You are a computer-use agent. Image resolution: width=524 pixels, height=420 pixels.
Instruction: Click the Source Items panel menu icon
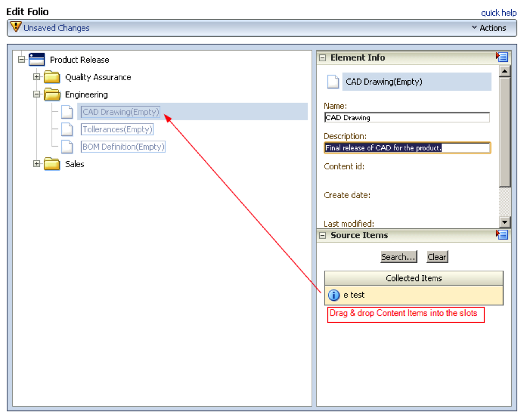tap(502, 234)
